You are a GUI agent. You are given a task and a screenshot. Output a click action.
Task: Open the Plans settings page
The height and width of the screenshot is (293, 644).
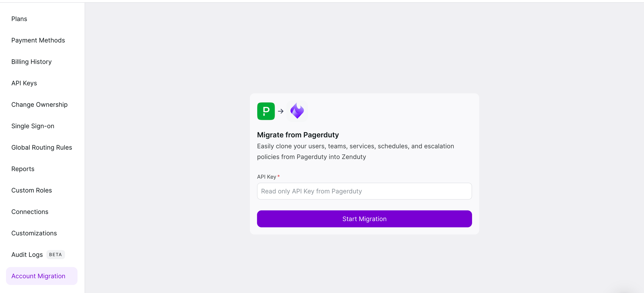(19, 19)
